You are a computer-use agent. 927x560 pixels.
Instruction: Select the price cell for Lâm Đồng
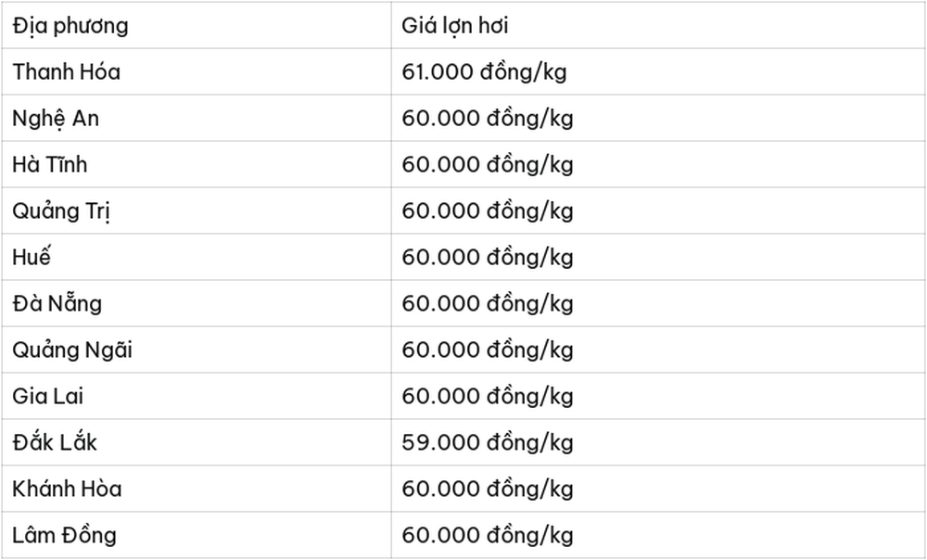click(x=658, y=535)
